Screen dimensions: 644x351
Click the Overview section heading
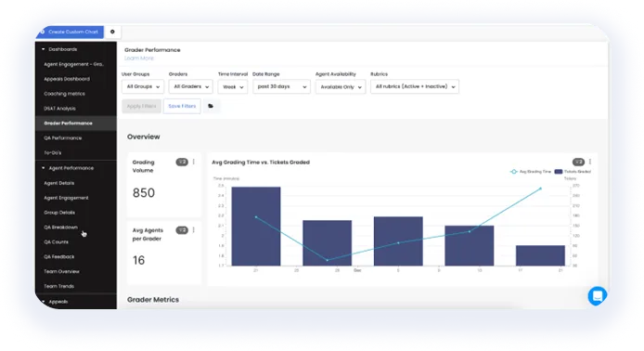pos(143,136)
